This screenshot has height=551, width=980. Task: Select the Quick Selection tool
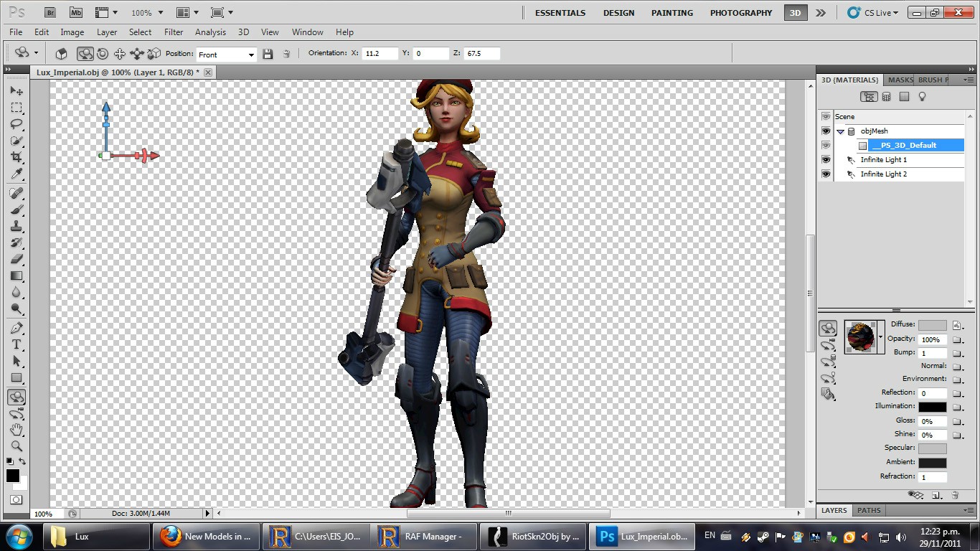coord(17,141)
